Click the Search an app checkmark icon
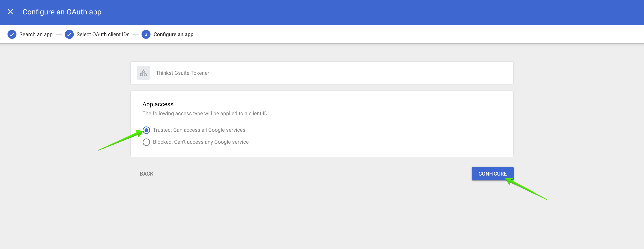644x249 pixels. 12,34
